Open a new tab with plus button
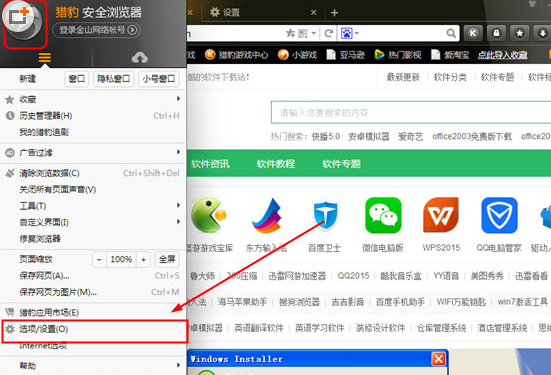This screenshot has width=551, height=375. coord(334,13)
